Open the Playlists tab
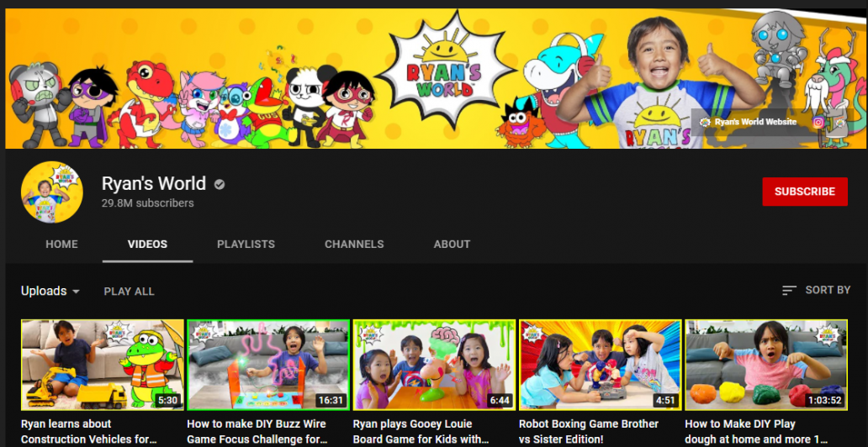 click(x=246, y=244)
